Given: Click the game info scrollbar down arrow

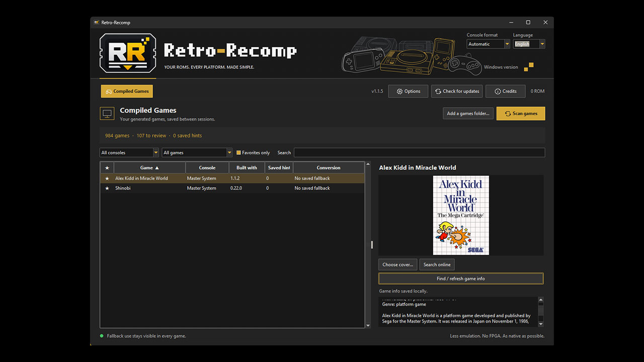Looking at the screenshot, I should coord(541,324).
